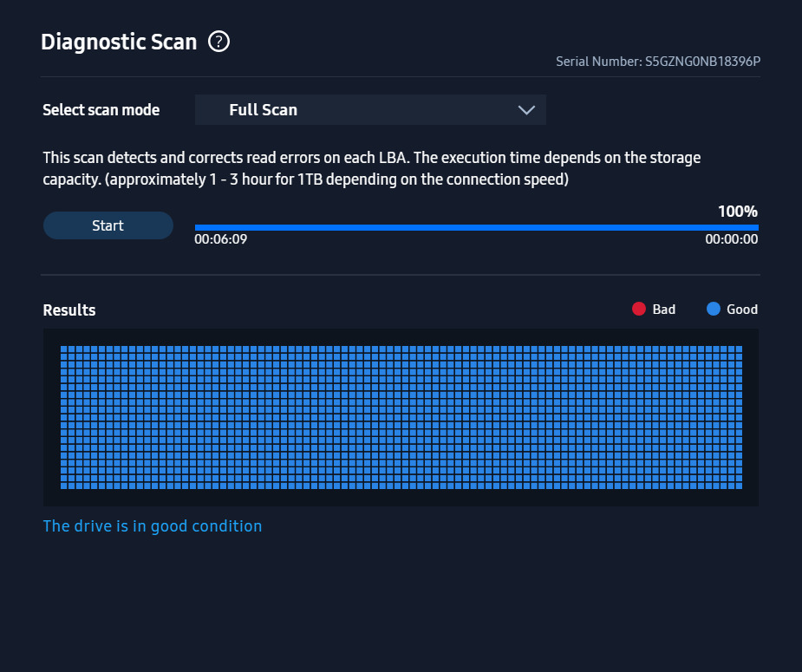Click the elapsed time 00:06:09
The image size is (802, 672).
coord(221,239)
